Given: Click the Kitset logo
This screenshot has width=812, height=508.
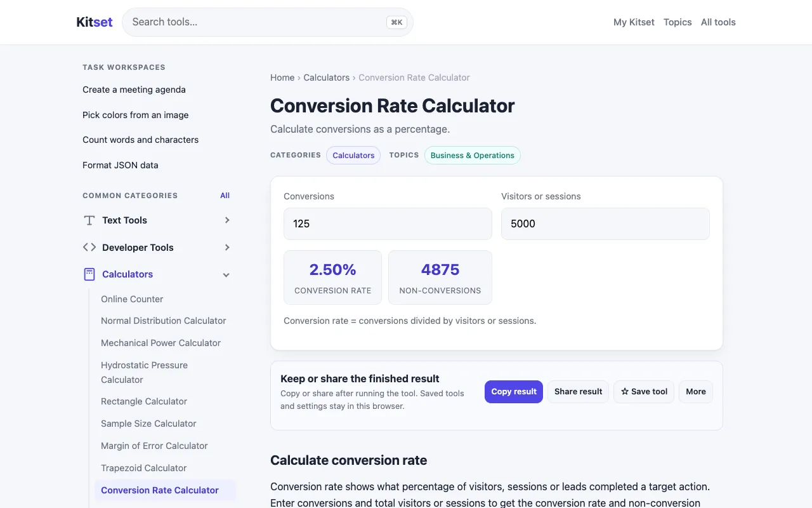Looking at the screenshot, I should tap(95, 22).
